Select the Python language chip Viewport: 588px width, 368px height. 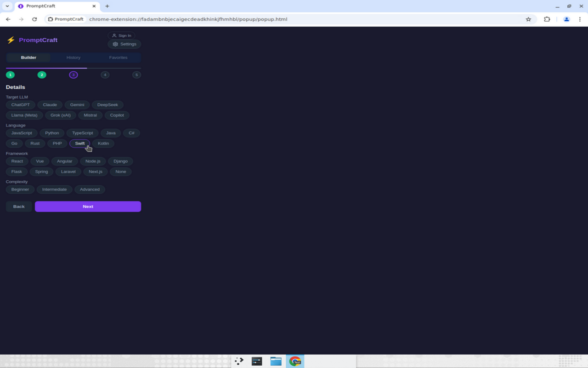(x=52, y=133)
